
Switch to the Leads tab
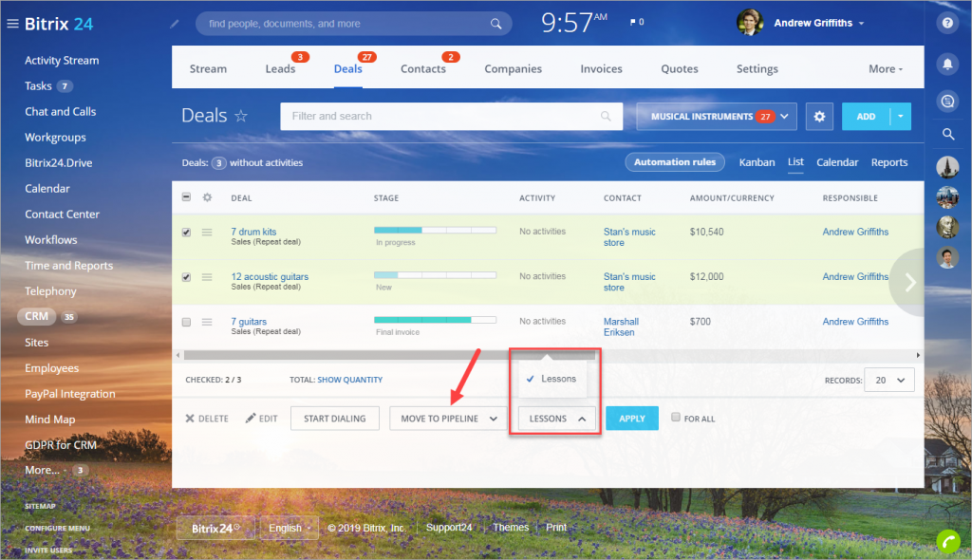pos(280,69)
